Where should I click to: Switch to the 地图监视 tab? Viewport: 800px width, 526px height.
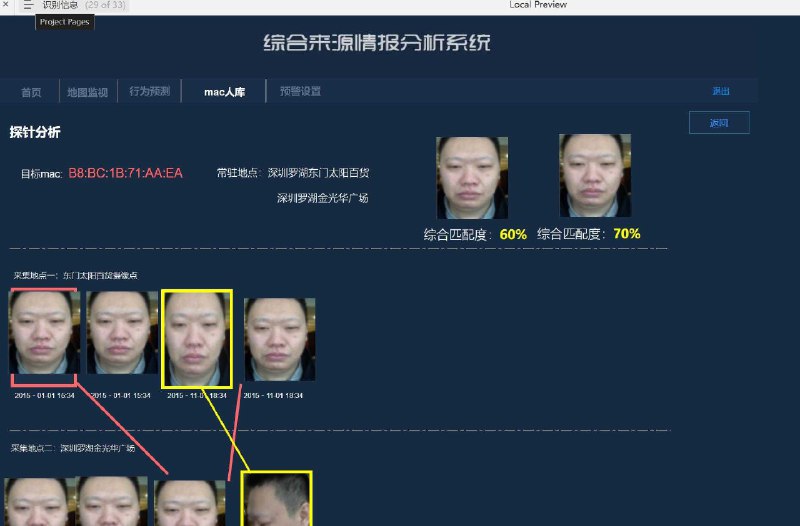(x=88, y=92)
